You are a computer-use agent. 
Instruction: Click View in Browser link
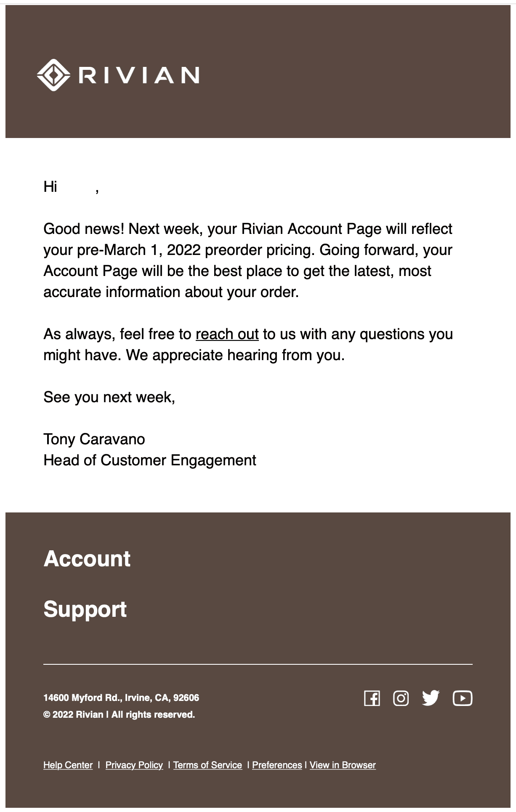point(343,765)
